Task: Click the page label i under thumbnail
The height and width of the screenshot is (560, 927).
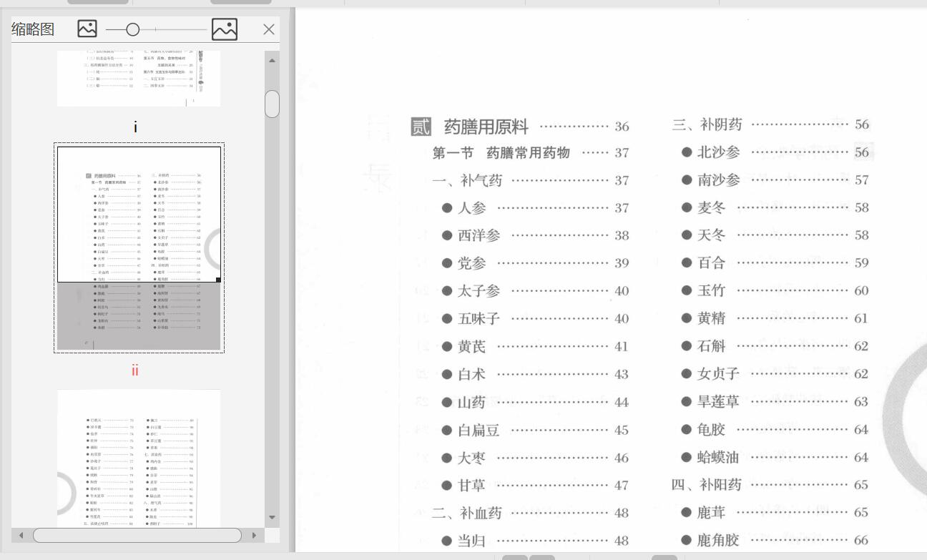Action: pos(135,127)
